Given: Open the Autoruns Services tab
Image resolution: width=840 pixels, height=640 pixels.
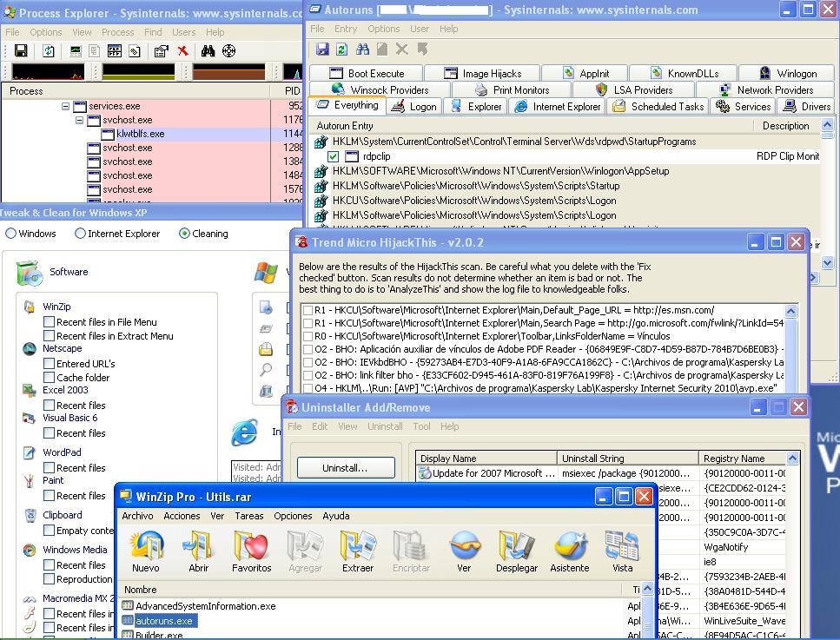Looking at the screenshot, I should [x=744, y=107].
